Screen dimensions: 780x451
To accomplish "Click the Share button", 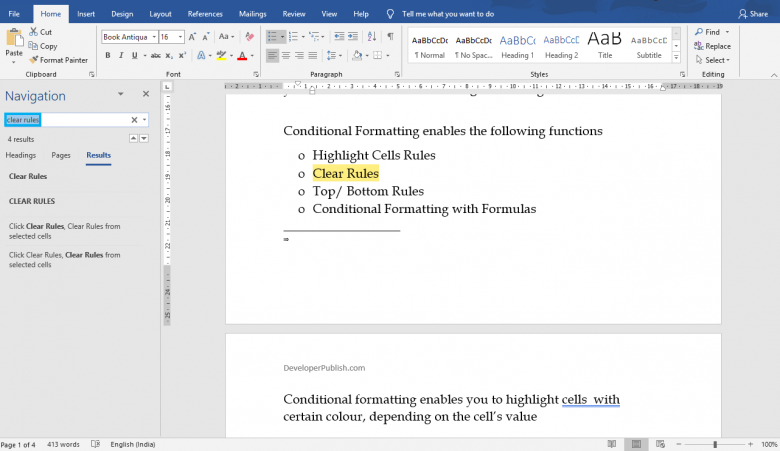I will pyautogui.click(x=753, y=14).
